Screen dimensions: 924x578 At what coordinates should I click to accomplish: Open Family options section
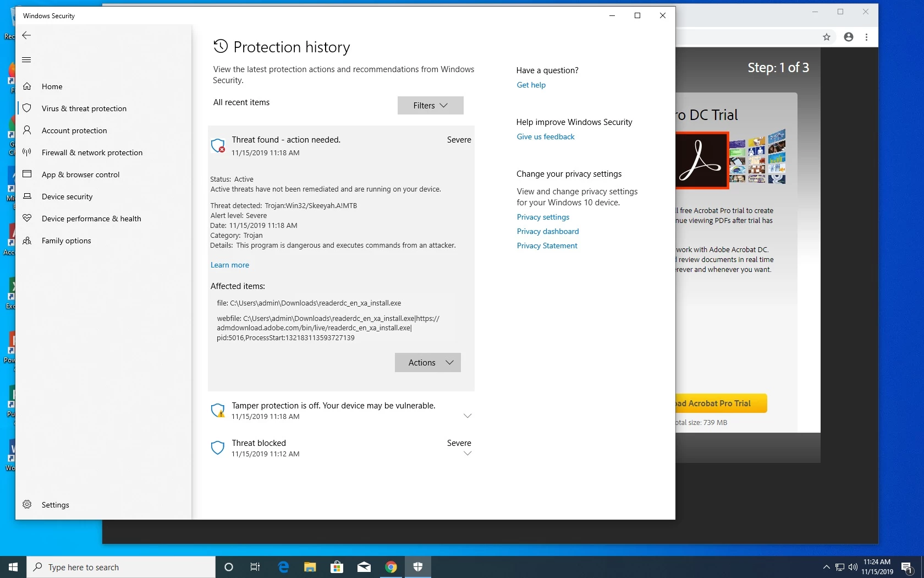[67, 241]
